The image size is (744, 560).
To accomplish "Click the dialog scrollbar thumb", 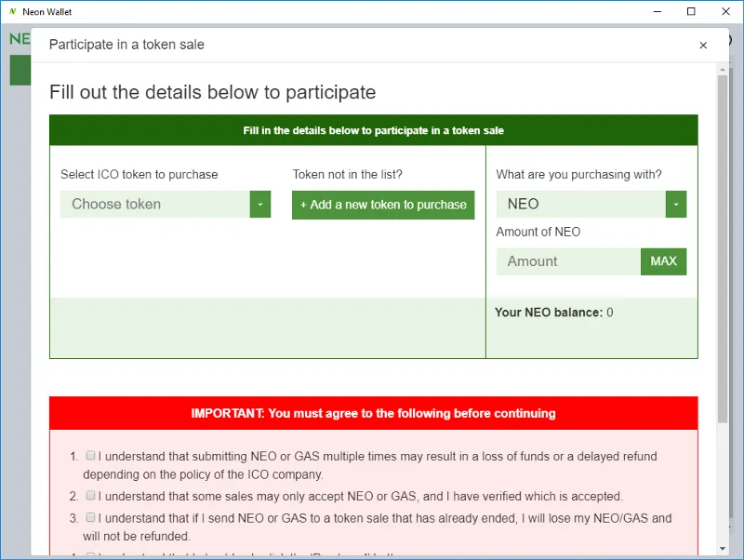I will pos(723,248).
